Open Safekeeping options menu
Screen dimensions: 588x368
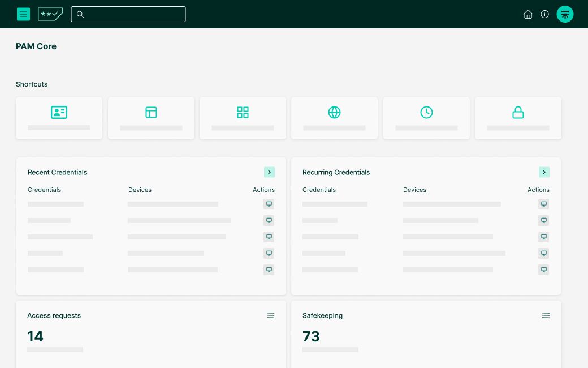[546, 315]
